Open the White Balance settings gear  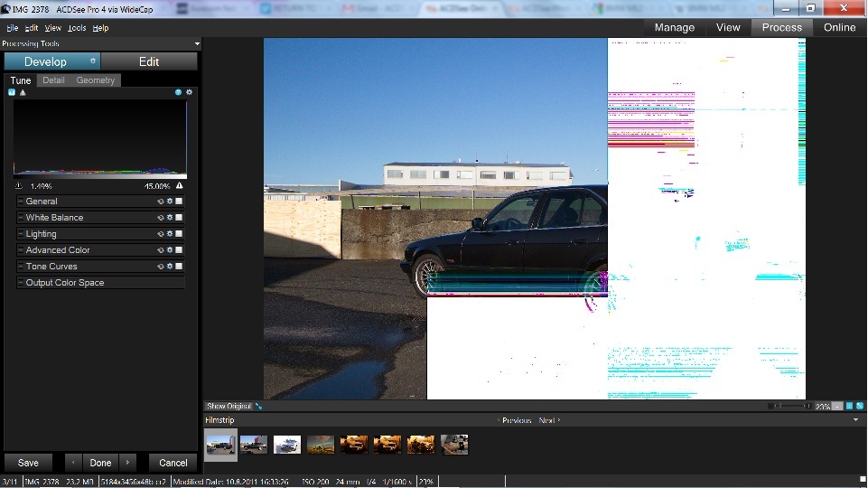tap(169, 218)
